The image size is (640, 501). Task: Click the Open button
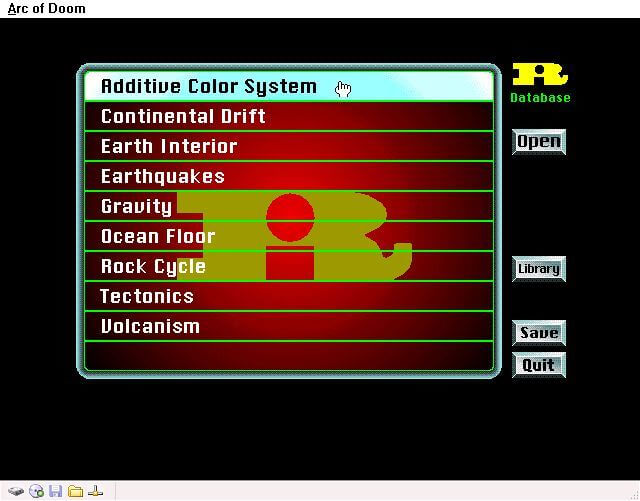pos(539,142)
